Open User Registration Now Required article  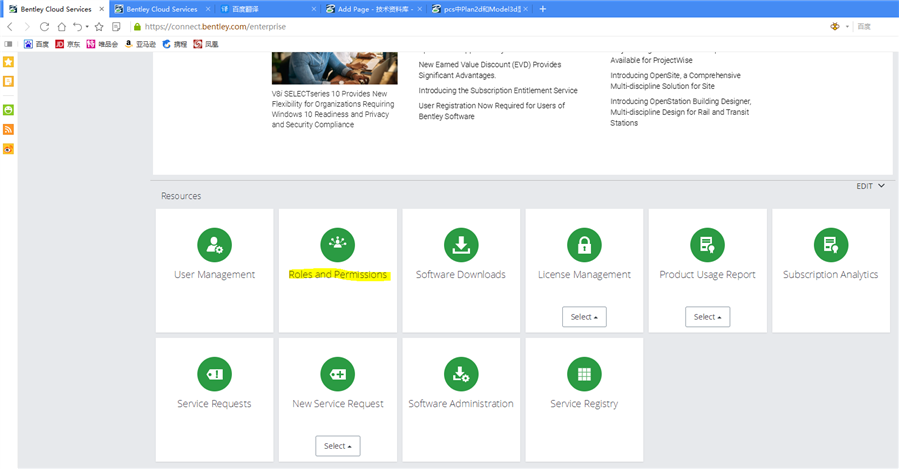(x=491, y=111)
